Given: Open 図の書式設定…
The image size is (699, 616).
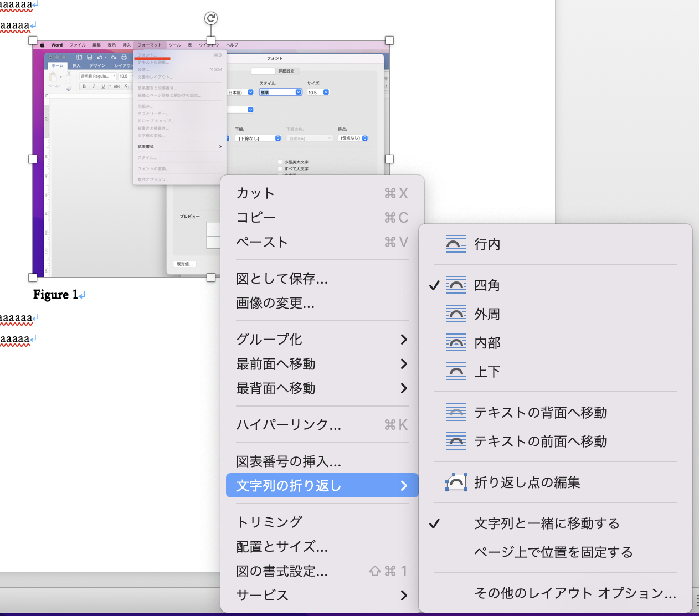Looking at the screenshot, I should tap(322, 571).
